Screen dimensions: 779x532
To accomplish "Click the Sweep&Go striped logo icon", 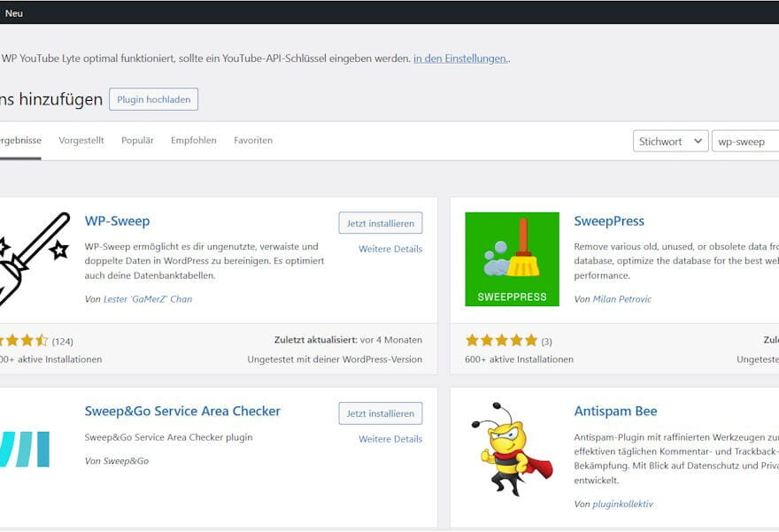I will pos(25,449).
